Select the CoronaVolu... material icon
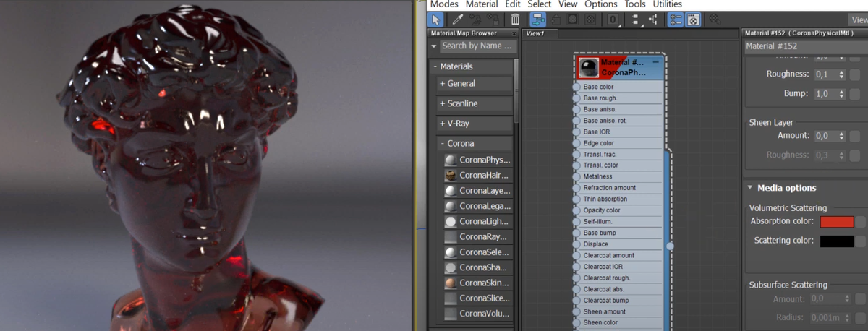The height and width of the screenshot is (331, 868). 451,314
